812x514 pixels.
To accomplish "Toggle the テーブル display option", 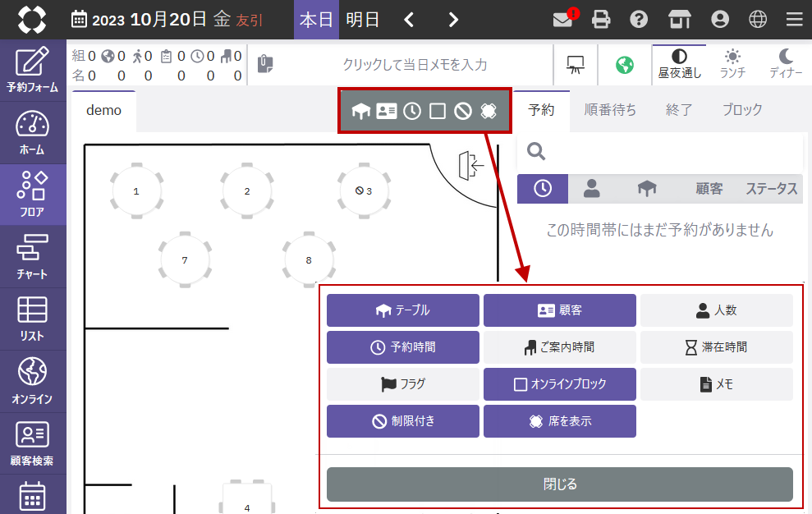I will pos(402,310).
